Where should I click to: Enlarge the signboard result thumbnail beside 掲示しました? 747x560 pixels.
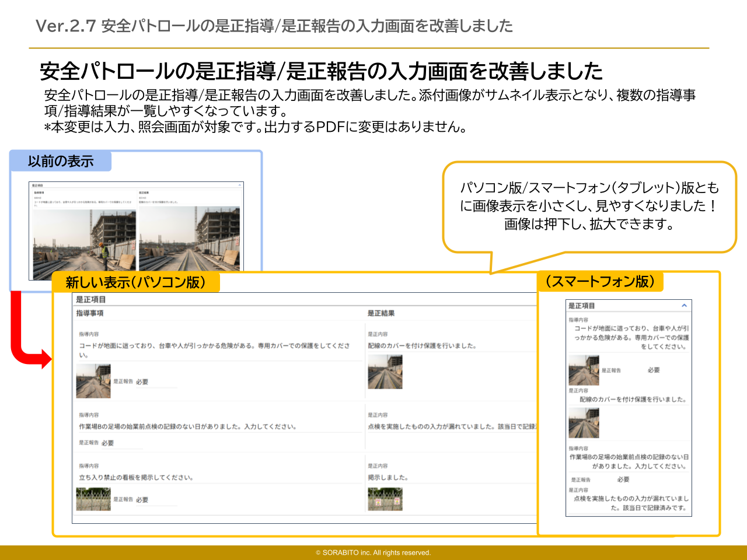click(x=385, y=499)
